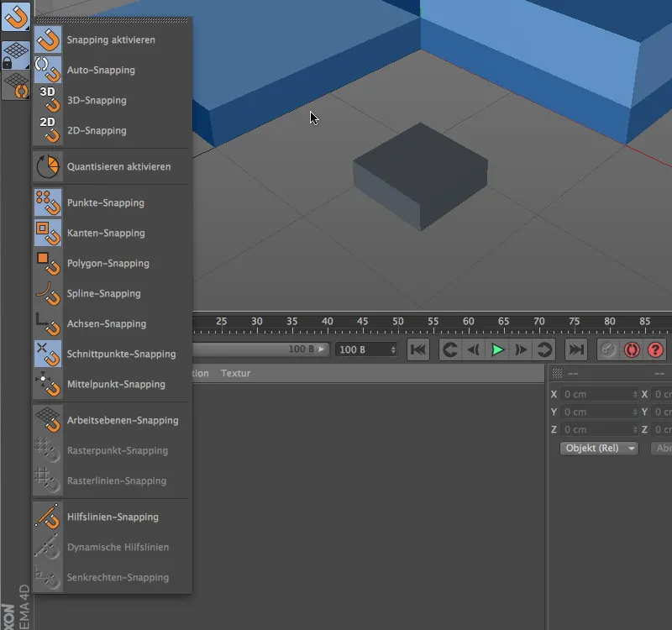This screenshot has height=630, width=672.
Task: Click the locked workplane icon in sidebar
Action: coord(16,55)
